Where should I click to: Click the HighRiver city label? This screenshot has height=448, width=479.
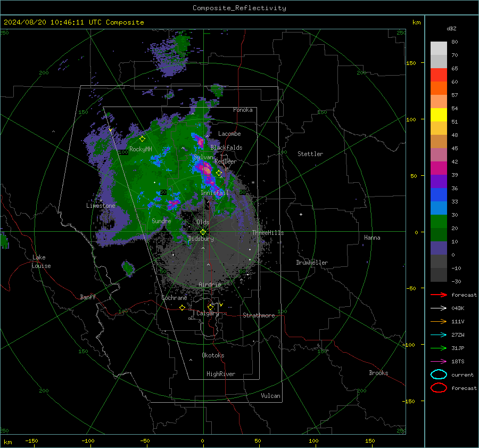[221, 374]
